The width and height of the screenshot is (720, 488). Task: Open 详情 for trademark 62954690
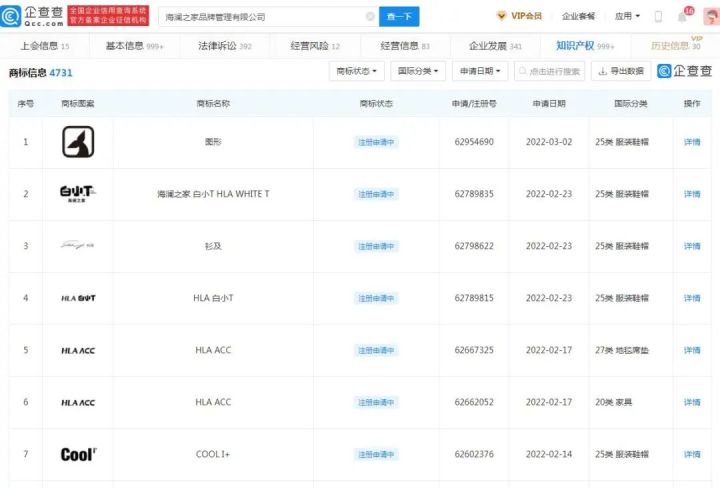(692, 142)
